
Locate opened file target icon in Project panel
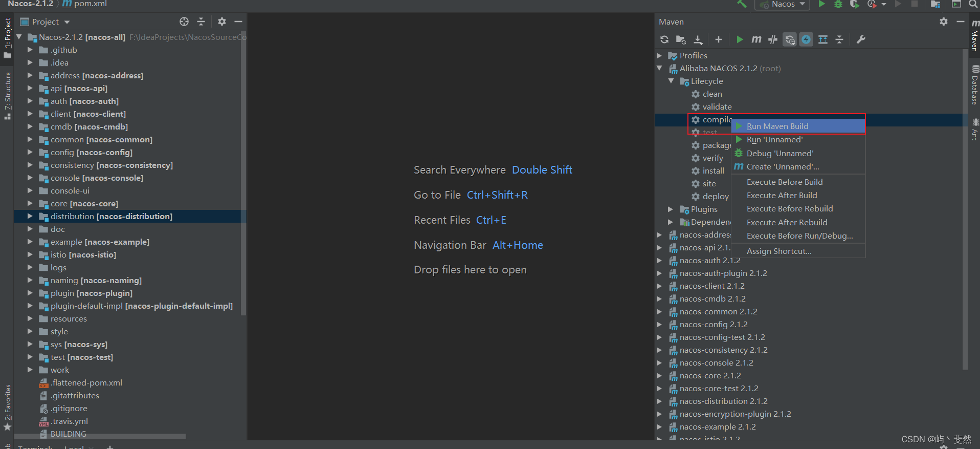point(184,22)
